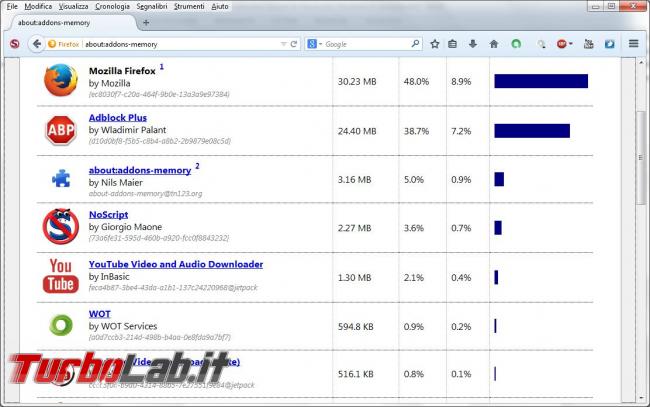Show bookmarks list icon
Image resolution: width=650 pixels, height=407 pixels.
pyautogui.click(x=452, y=44)
